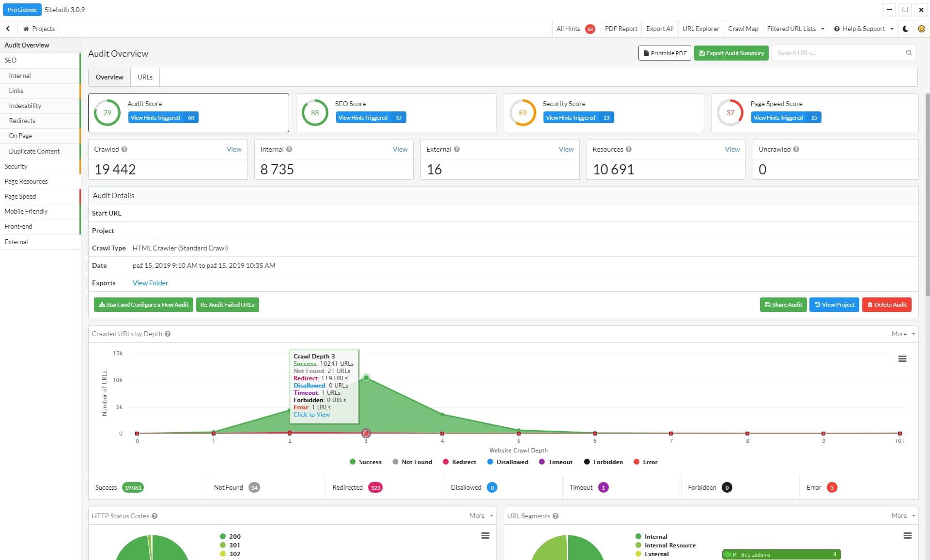Toggle Timeout series in chart legend
This screenshot has height=560, width=930.
556,462
